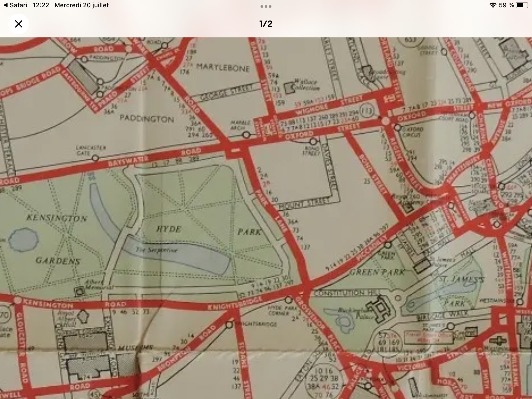The height and width of the screenshot is (399, 532).
Task: Go back to Safari using the back arrow
Action: [6, 5]
